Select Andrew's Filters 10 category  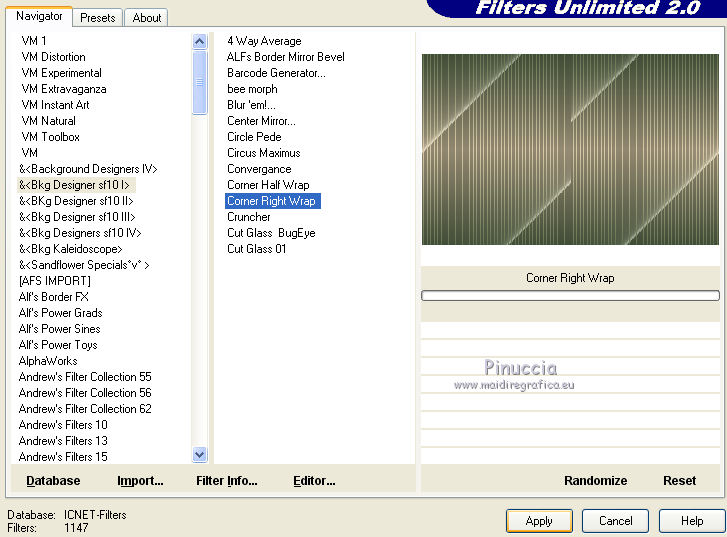[63, 425]
